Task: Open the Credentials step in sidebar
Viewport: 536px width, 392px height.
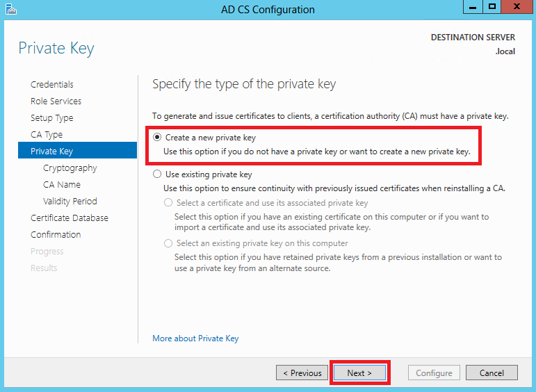Action: (52, 84)
